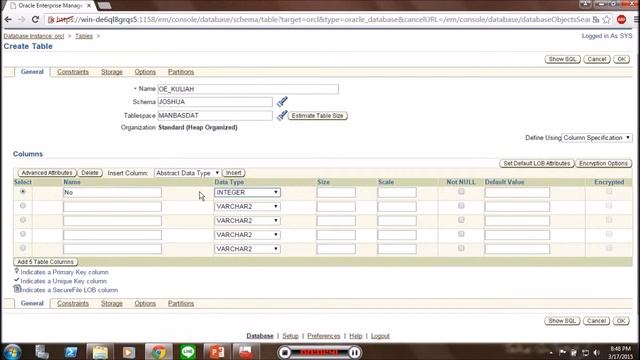Click Encryption Options button
Screen dimensions: 640x360
coord(603,163)
